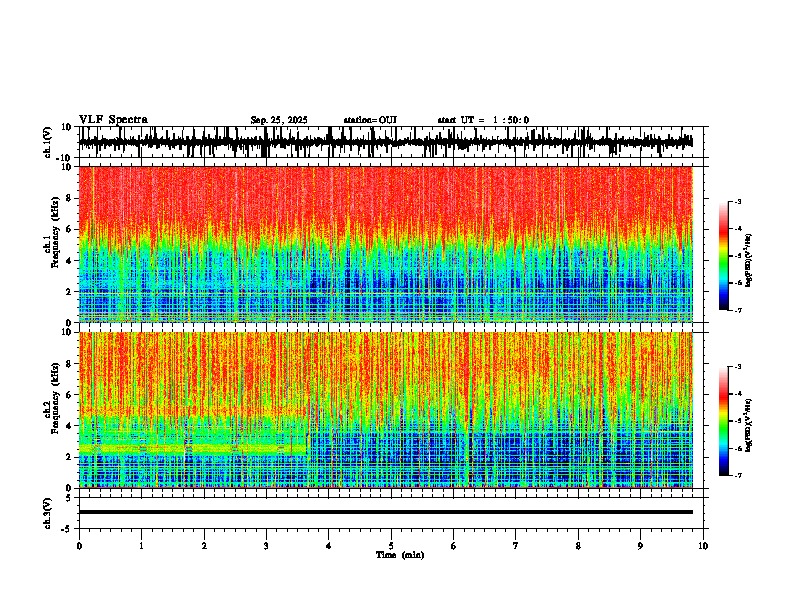Screen dimensions: 792x612
Task: Click the "6" tick on ch.2 frequency axis
Action: 70,394
